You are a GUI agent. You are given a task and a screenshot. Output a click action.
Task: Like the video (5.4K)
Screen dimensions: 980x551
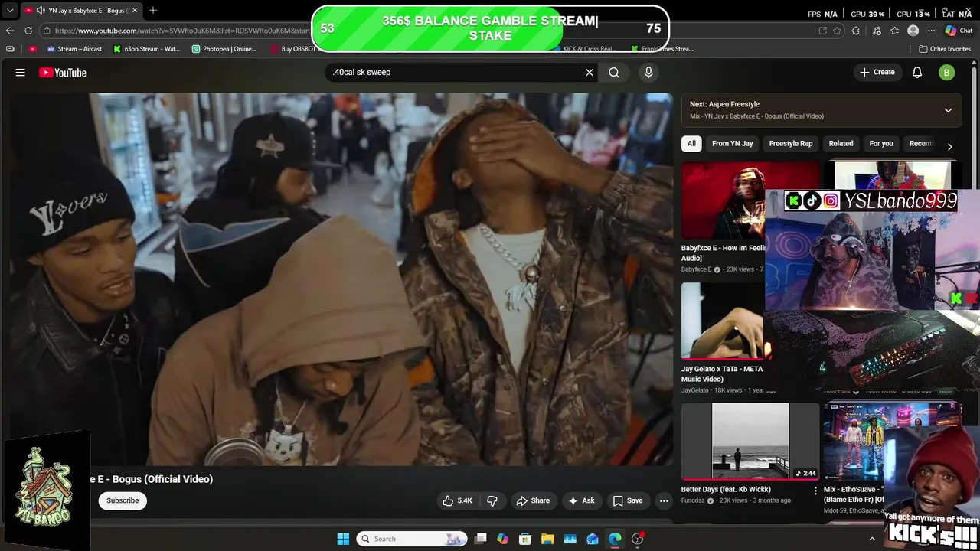pyautogui.click(x=457, y=500)
